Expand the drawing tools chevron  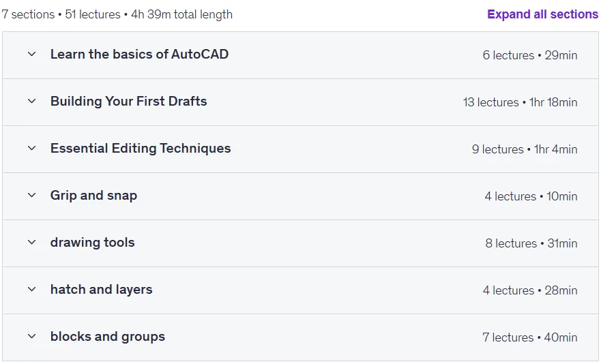coord(32,243)
